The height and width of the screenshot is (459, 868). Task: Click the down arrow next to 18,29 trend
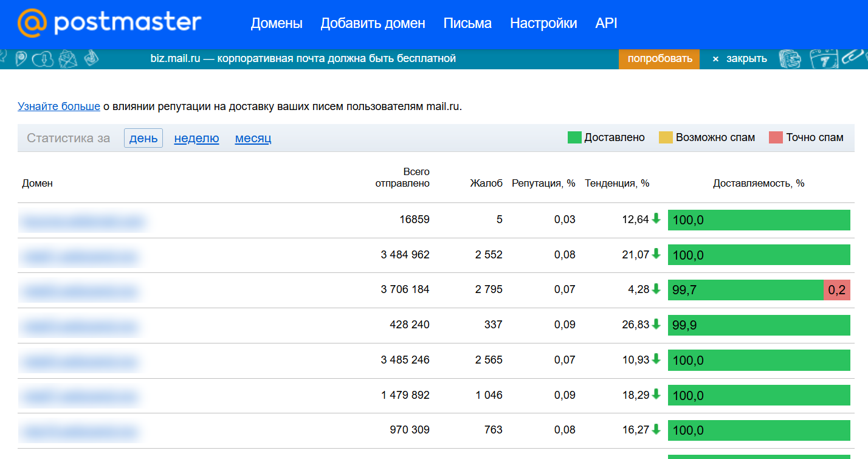tap(656, 394)
